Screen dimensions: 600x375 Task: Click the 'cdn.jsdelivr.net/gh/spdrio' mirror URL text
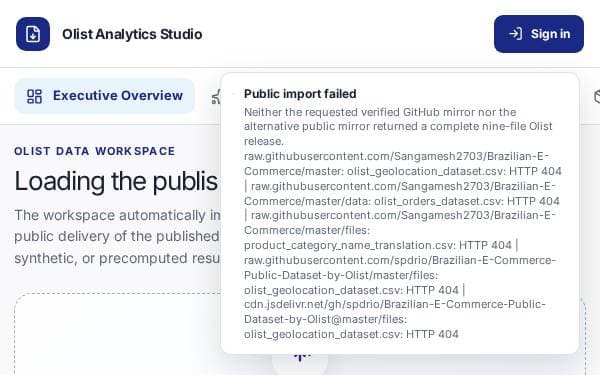pyautogui.click(x=313, y=304)
